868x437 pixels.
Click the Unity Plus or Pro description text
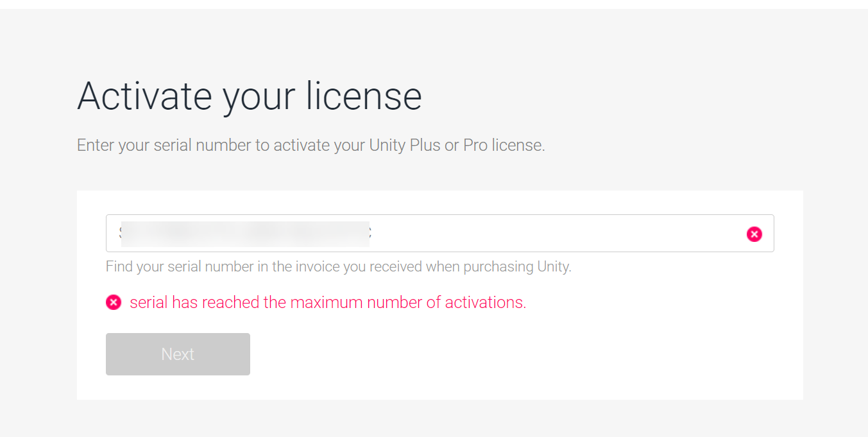click(x=311, y=145)
